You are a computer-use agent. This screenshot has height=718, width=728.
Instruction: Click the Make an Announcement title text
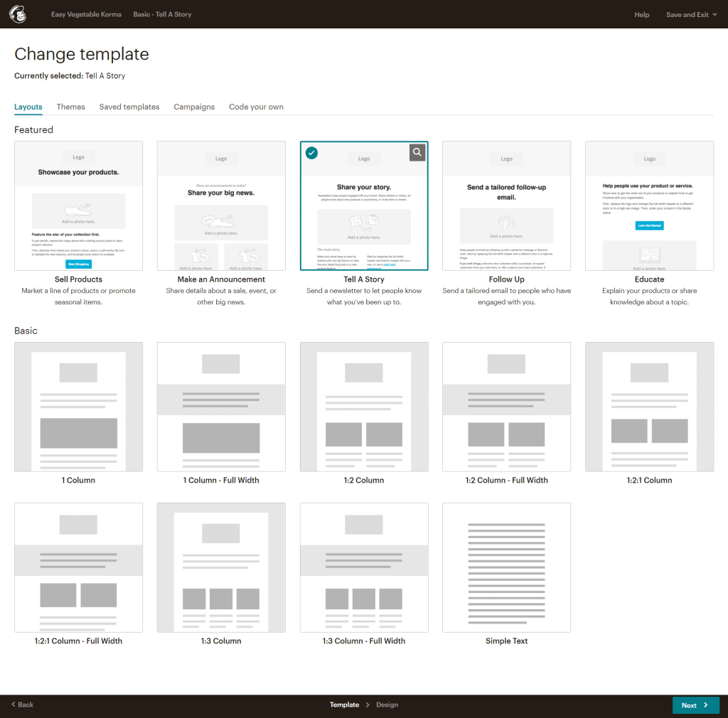[x=221, y=279]
